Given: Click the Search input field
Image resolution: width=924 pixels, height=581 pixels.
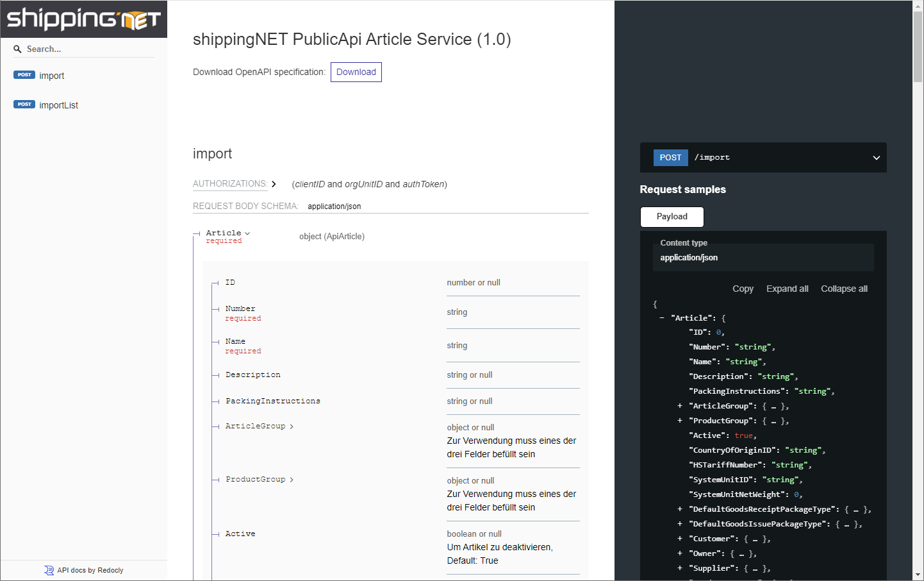Looking at the screenshot, I should tap(83, 49).
